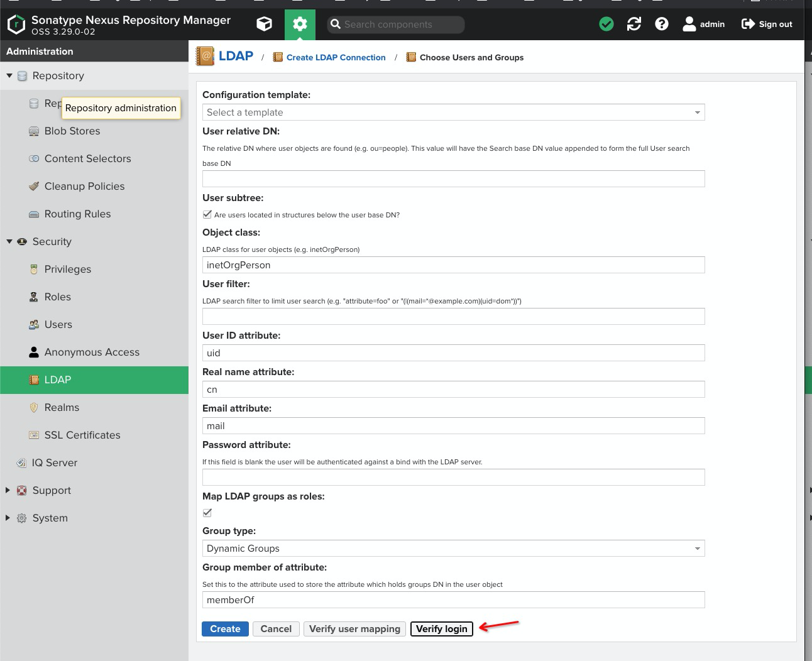812x661 pixels.
Task: Click the Verify login button
Action: [441, 629]
